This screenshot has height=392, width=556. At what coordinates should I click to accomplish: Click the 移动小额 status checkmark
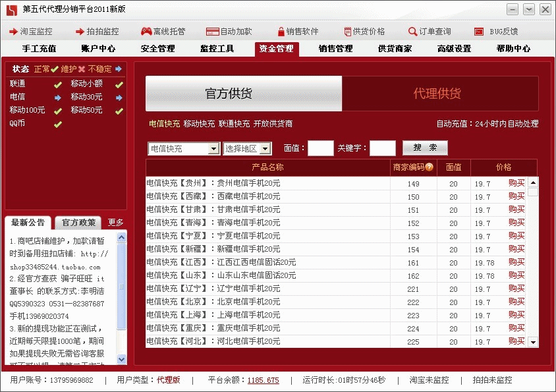click(x=119, y=84)
